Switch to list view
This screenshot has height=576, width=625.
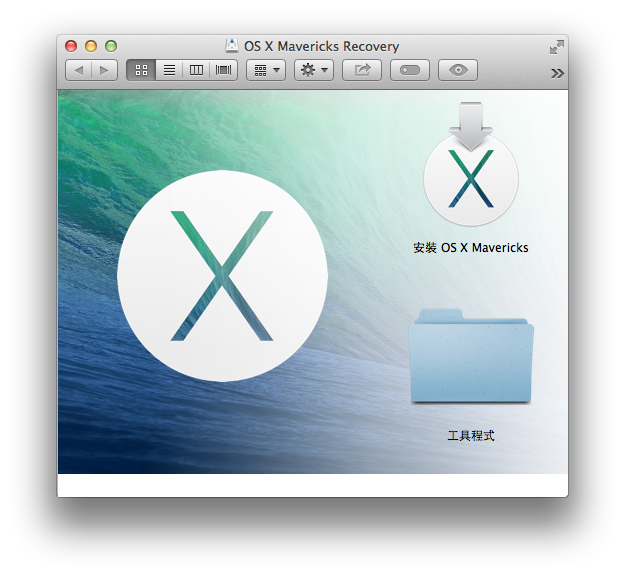point(169,71)
